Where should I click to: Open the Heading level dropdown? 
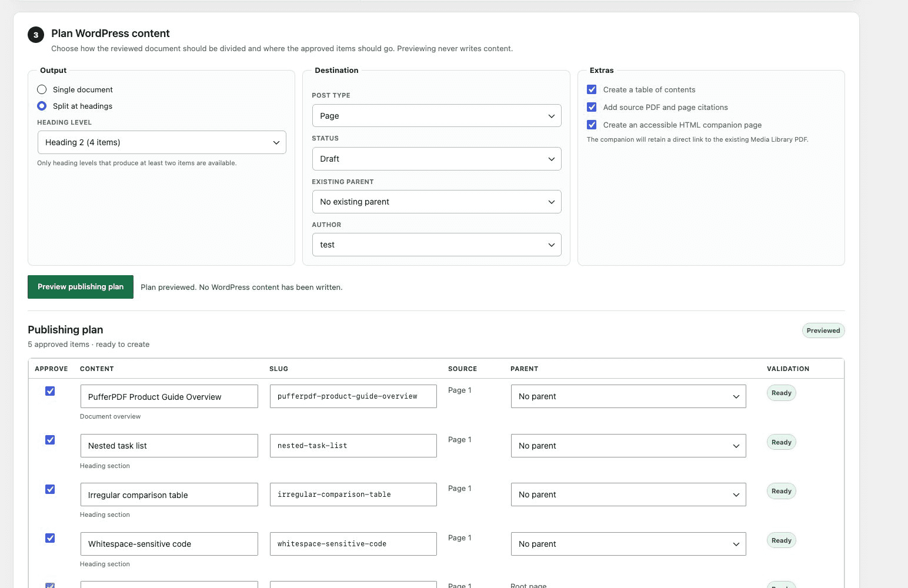(x=162, y=142)
